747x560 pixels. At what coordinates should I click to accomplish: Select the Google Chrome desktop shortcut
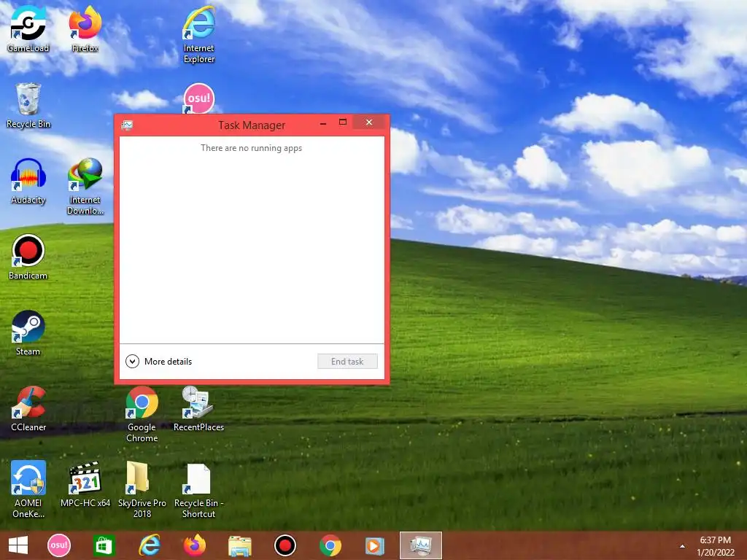[x=142, y=414]
